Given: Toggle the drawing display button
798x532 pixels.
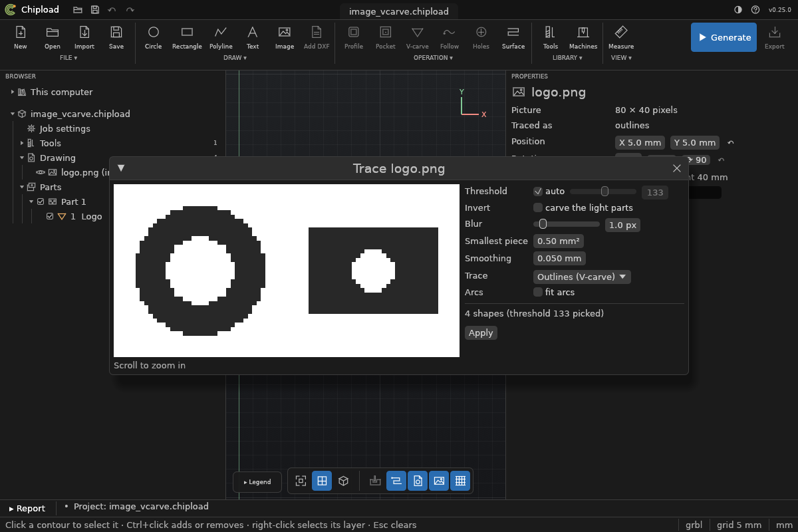Looking at the screenshot, I should point(418,481).
